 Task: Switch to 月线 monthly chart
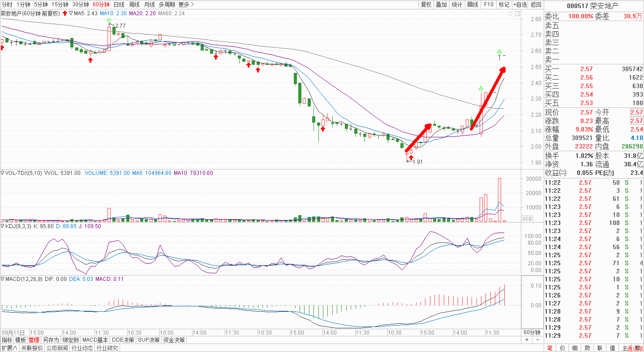pyautogui.click(x=150, y=4)
